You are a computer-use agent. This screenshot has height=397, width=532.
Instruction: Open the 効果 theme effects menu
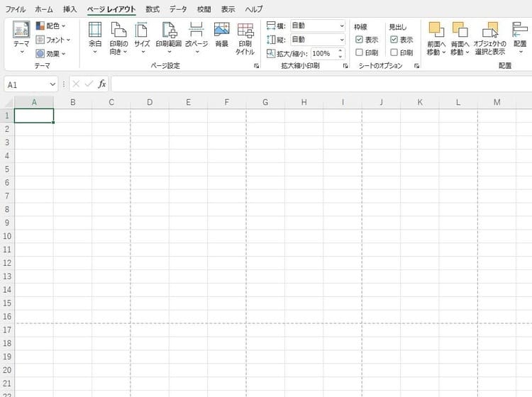51,54
